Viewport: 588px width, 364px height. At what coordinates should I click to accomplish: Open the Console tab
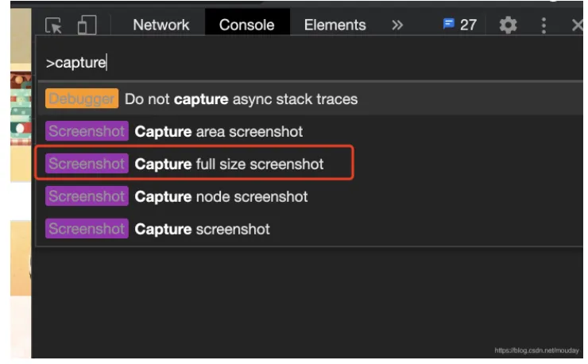[x=246, y=25]
